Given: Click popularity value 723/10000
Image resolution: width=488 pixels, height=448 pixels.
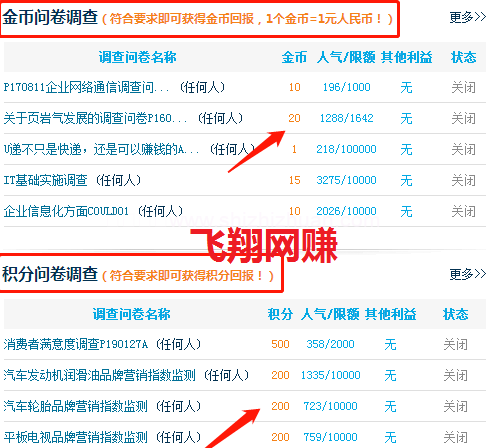Looking at the screenshot, I should pyautogui.click(x=330, y=406).
